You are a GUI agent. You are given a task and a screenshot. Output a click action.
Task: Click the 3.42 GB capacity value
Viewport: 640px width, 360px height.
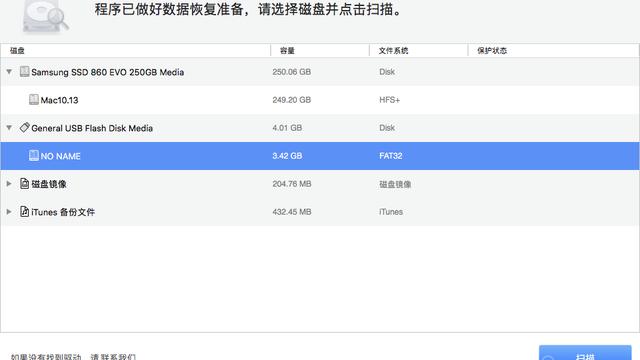coord(287,156)
